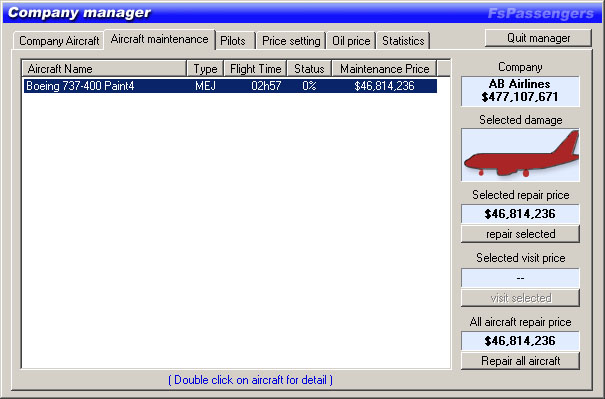Image resolution: width=605 pixels, height=399 pixels.
Task: Go to the Price setting tab
Action: [291, 41]
